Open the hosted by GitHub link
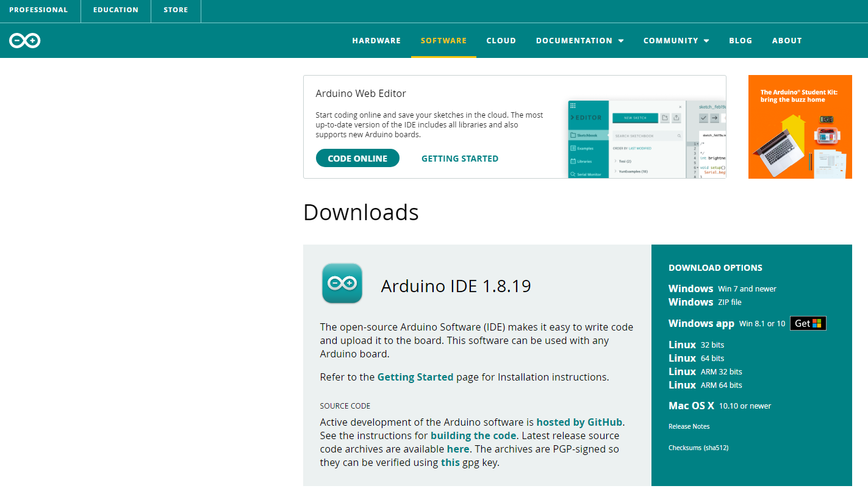 point(579,422)
